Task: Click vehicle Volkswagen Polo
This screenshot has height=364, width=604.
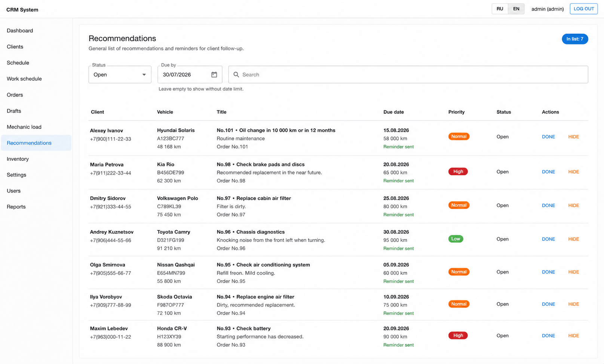Action: point(178,198)
